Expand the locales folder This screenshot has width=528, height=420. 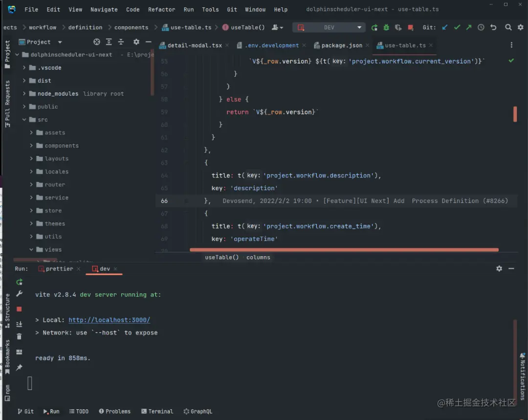click(x=31, y=172)
